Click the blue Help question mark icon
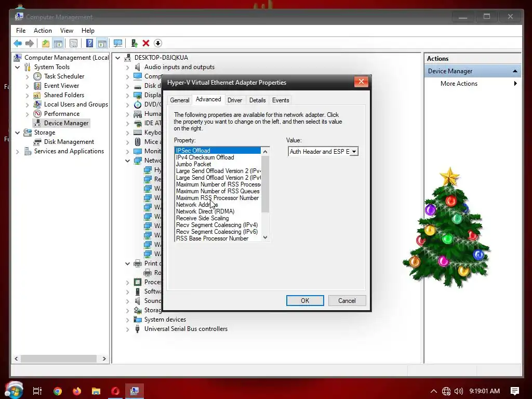The height and width of the screenshot is (399, 532). click(89, 44)
